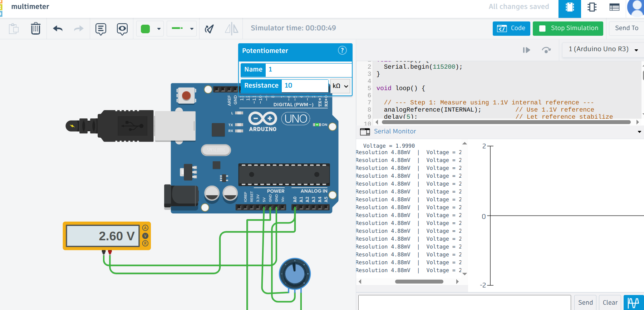Click the "Simulator time" readout
644x310 pixels.
(293, 28)
